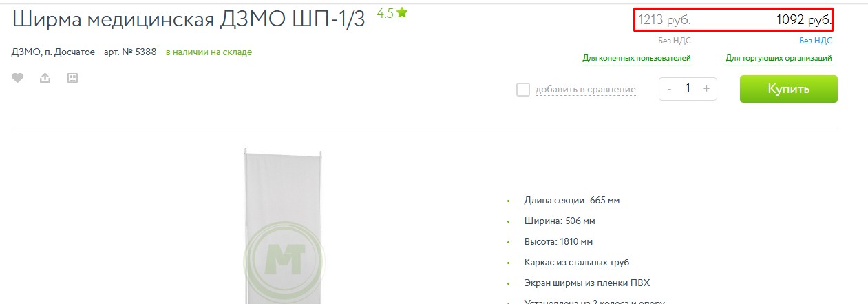This screenshot has height=304, width=868.
Task: Select the 1213 руб. price
Action: point(664,20)
